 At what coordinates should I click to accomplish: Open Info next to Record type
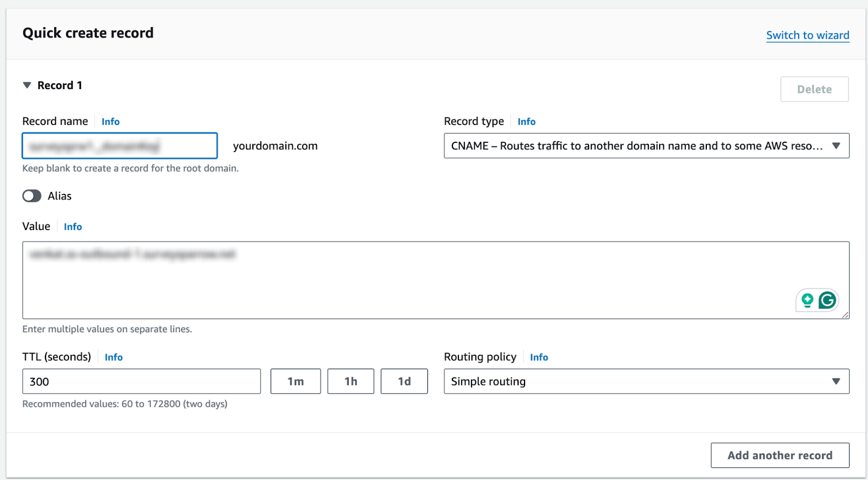[526, 122]
